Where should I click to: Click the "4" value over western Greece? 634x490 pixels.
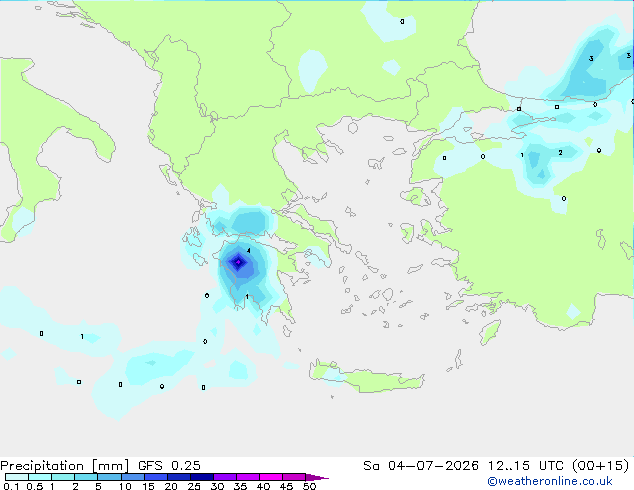click(x=249, y=251)
